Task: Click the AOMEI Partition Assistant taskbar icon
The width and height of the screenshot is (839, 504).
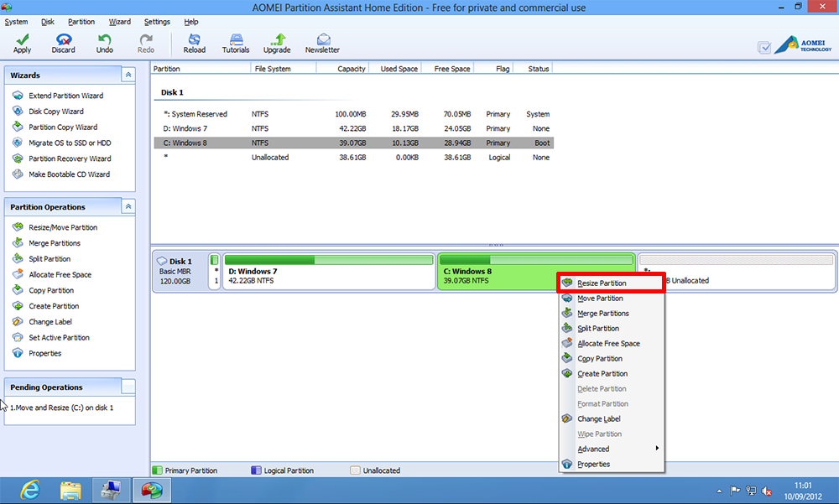Action: pos(152,490)
